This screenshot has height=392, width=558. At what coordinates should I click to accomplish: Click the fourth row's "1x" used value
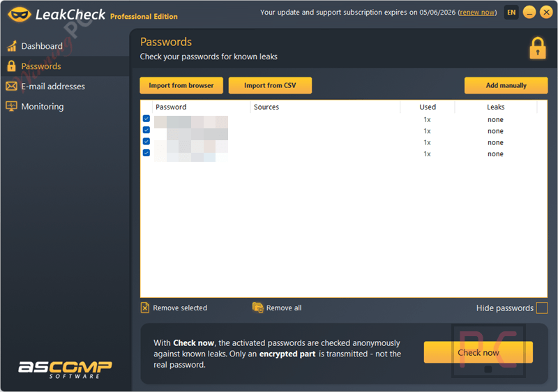(x=427, y=153)
